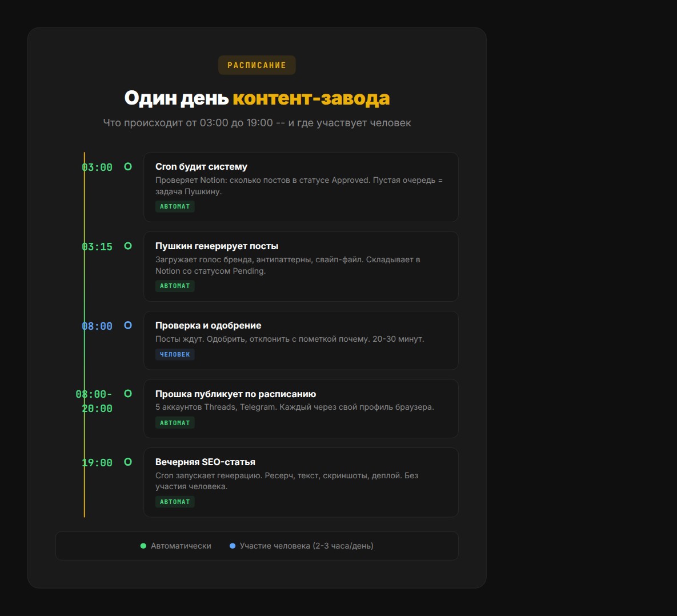Click the green legend dot for Автоматически
677x616 pixels.
(x=143, y=546)
